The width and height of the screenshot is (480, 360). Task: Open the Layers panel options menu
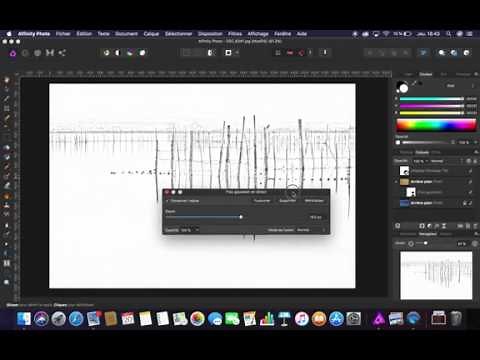click(476, 152)
